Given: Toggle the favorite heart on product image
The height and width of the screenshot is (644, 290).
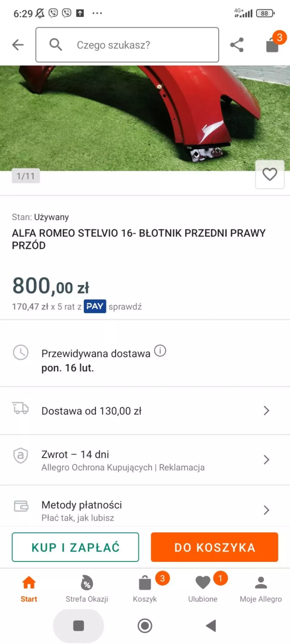Looking at the screenshot, I should (269, 174).
